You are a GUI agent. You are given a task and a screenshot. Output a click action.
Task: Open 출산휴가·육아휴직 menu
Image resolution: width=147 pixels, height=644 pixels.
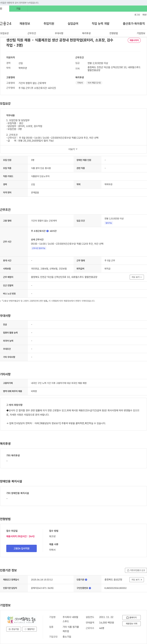tap(134, 23)
